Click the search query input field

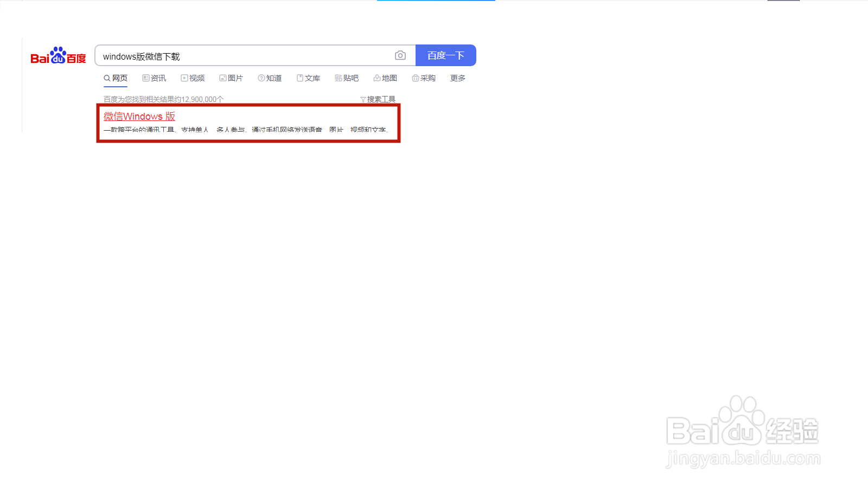244,56
